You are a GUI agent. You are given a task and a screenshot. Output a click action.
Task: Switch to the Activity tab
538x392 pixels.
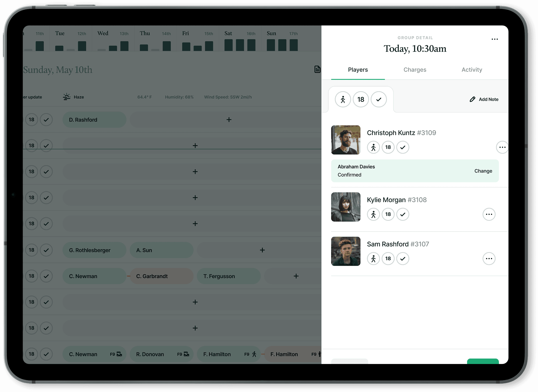472,70
